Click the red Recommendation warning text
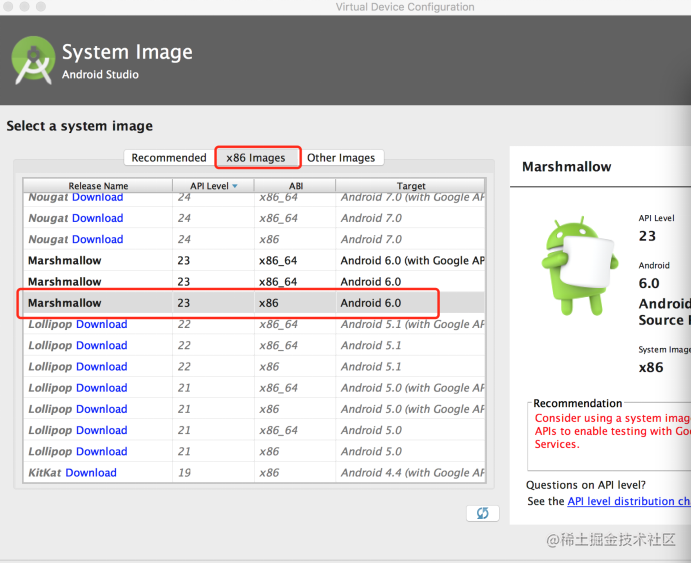This screenshot has width=692, height=564. pos(612,431)
